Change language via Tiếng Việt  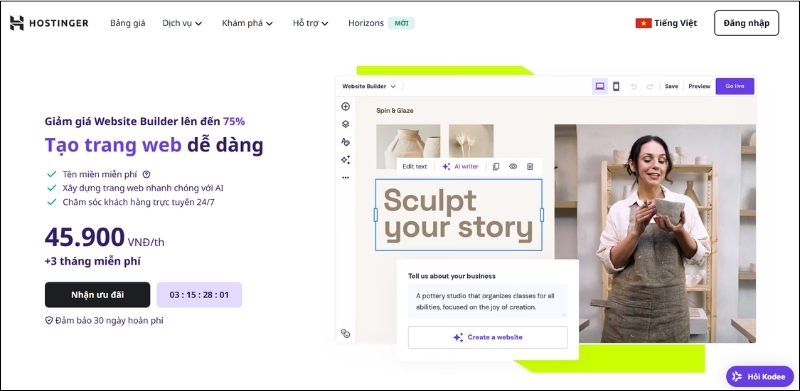(x=676, y=23)
